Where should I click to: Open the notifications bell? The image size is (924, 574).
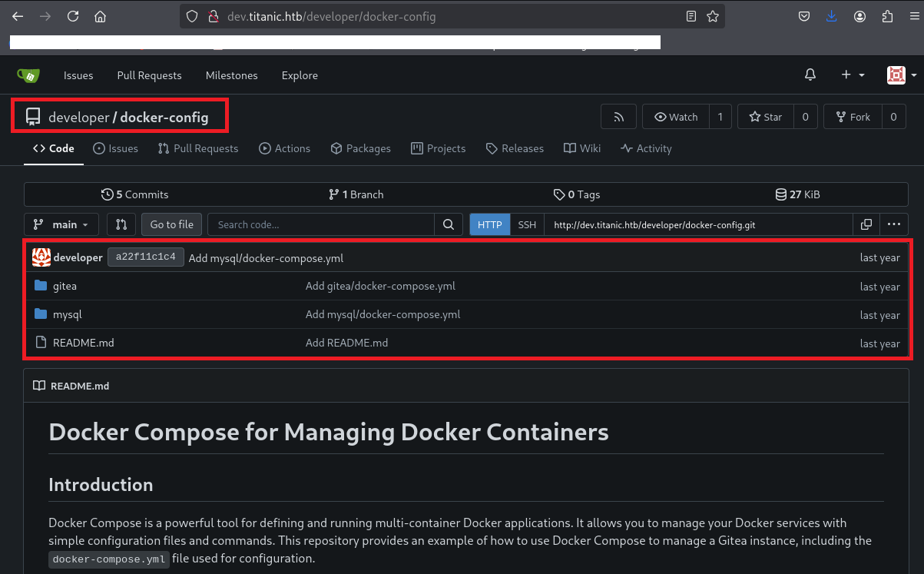click(810, 75)
